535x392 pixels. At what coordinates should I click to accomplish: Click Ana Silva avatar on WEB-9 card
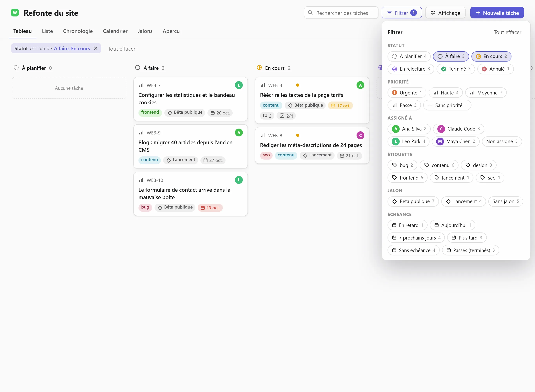click(238, 133)
